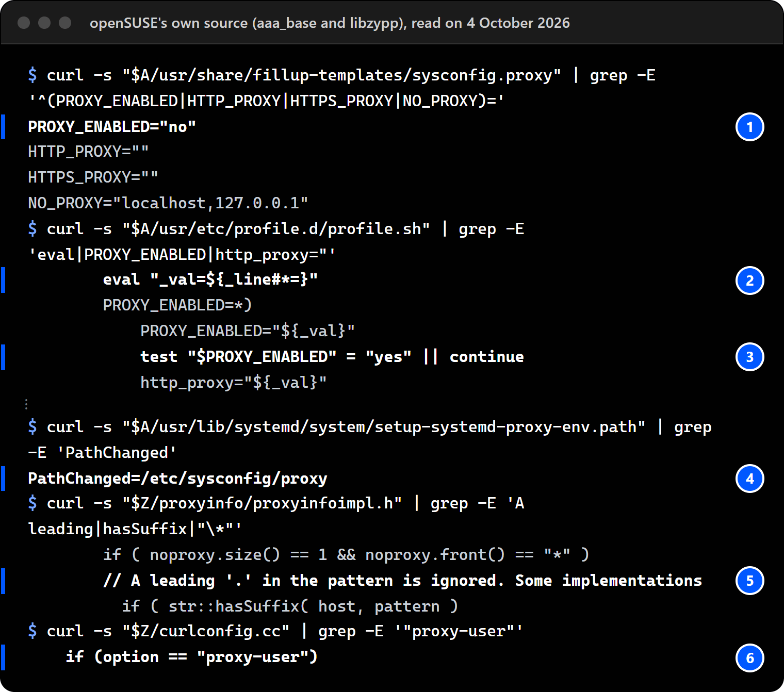
Task: Click the curl command fetching sysconfig.proxy
Action: pyautogui.click(x=341, y=75)
